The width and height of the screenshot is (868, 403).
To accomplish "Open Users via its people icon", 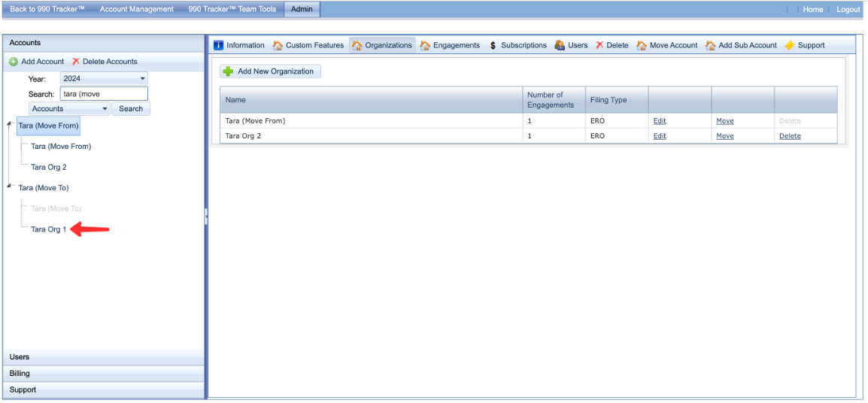I will click(560, 45).
